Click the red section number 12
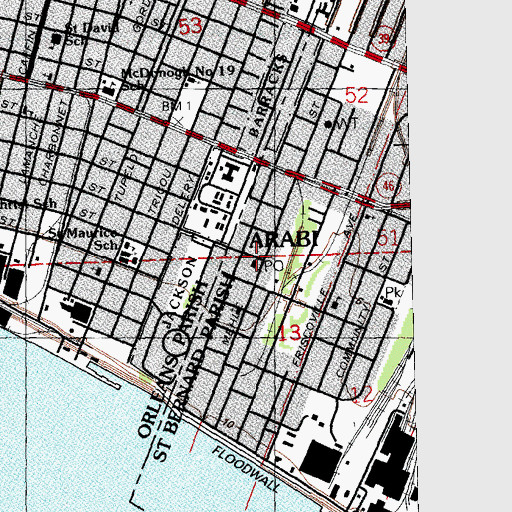512x512 pixels. click(362, 395)
